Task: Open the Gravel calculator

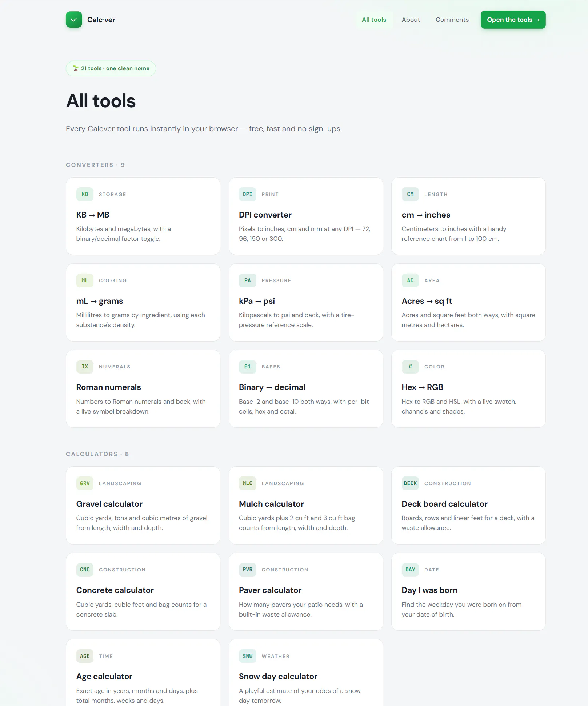Action: [143, 505]
